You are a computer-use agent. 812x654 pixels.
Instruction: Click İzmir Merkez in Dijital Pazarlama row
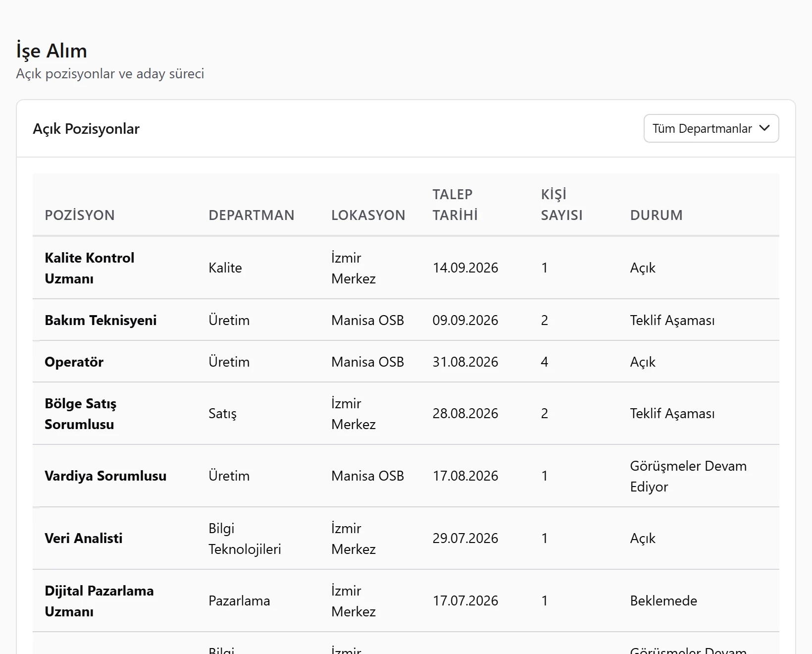[354, 601]
